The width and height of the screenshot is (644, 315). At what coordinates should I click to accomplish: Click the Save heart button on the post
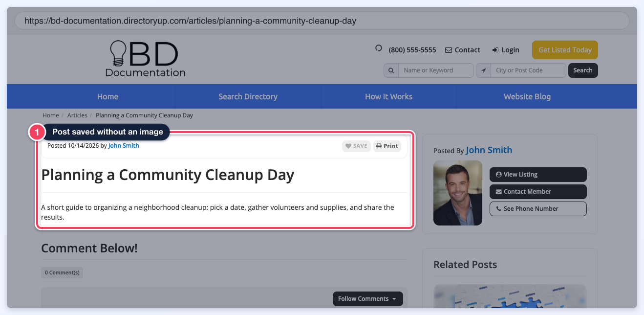click(356, 146)
